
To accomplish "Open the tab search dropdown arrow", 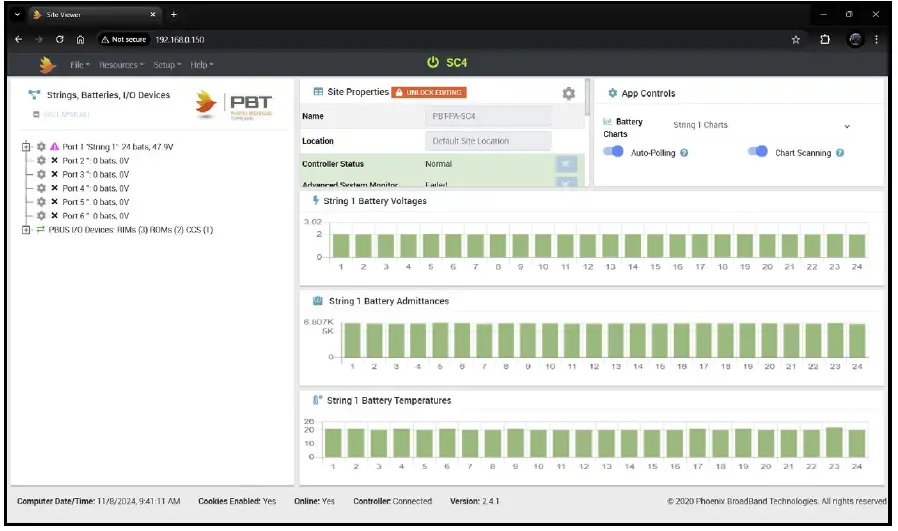I will click(17, 14).
